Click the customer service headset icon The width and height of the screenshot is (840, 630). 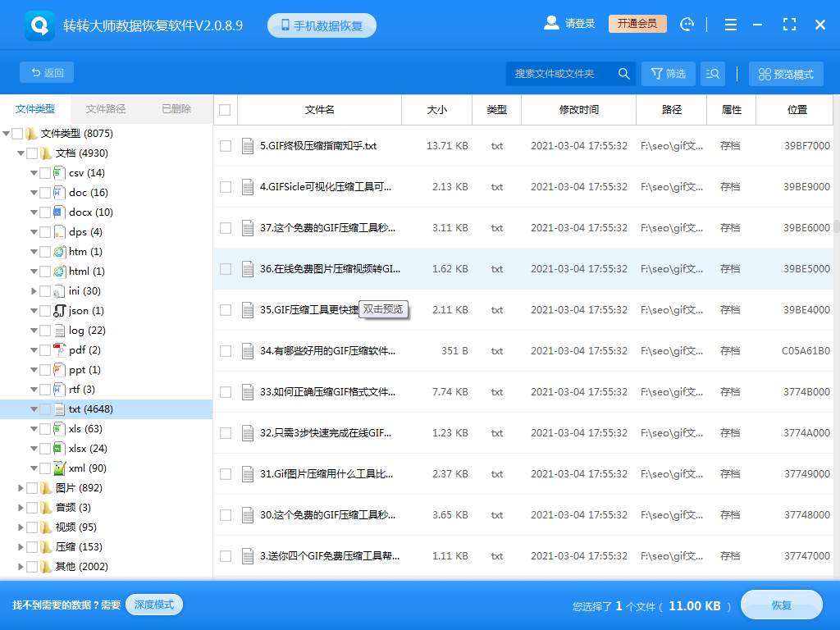click(x=687, y=24)
